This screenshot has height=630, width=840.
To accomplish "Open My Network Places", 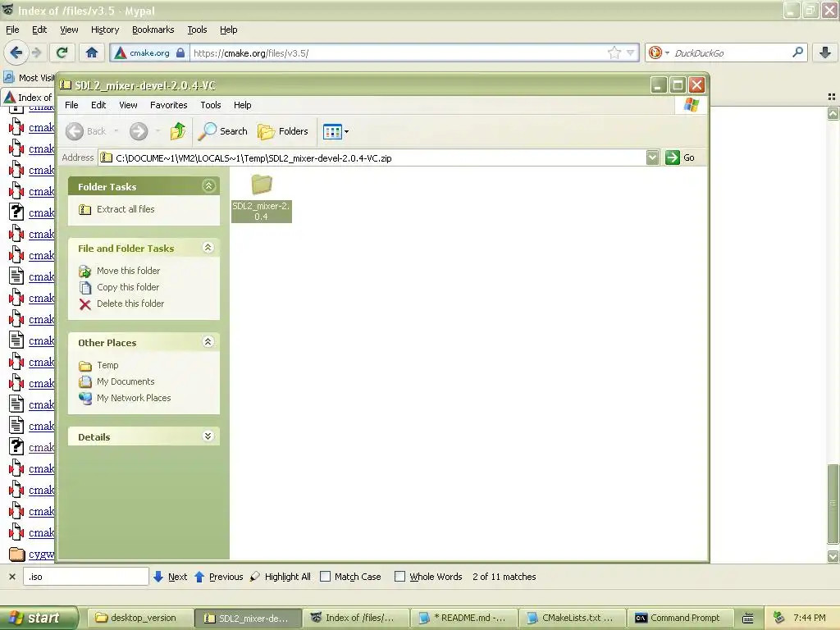I will pos(134,398).
